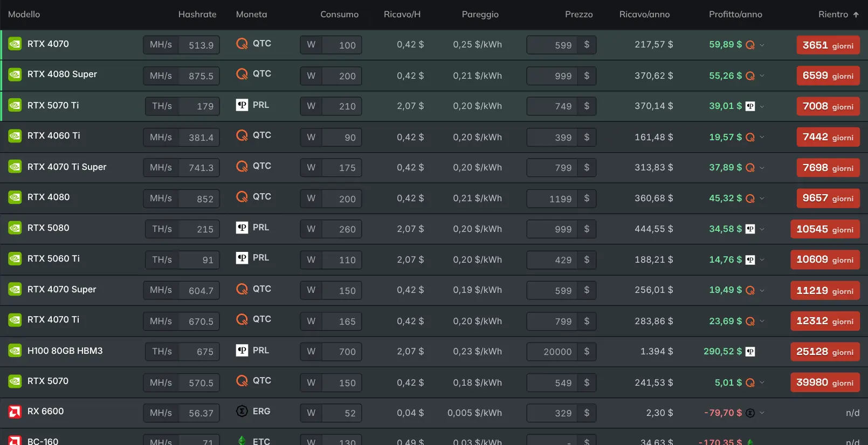Select the RTX 4070 Ti Super model name
Viewport: 868px width, 445px height.
[x=67, y=167]
